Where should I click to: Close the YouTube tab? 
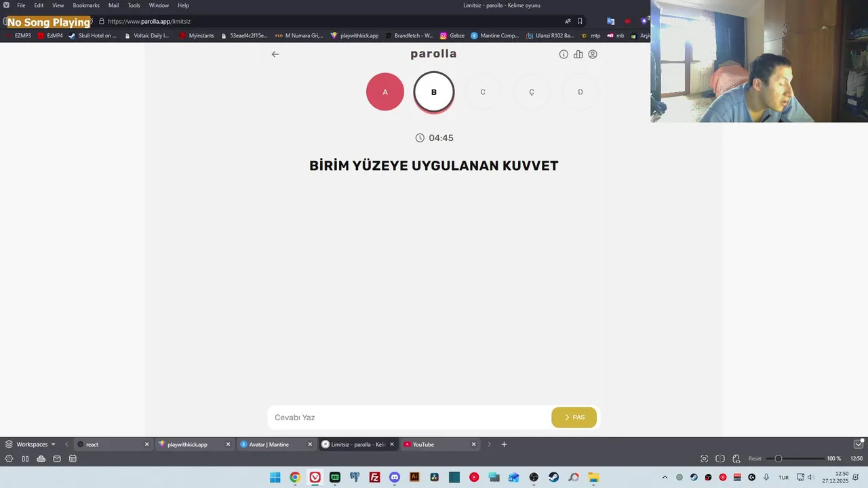click(x=473, y=445)
